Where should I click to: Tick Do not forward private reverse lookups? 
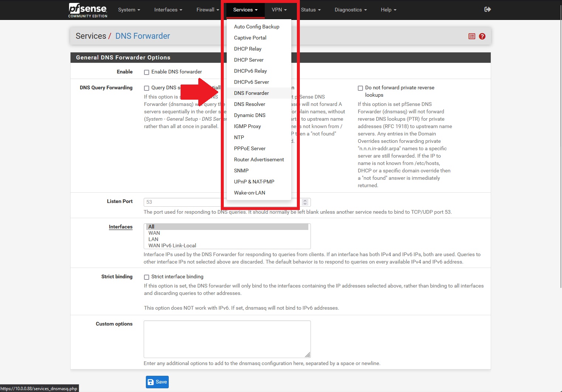click(360, 88)
